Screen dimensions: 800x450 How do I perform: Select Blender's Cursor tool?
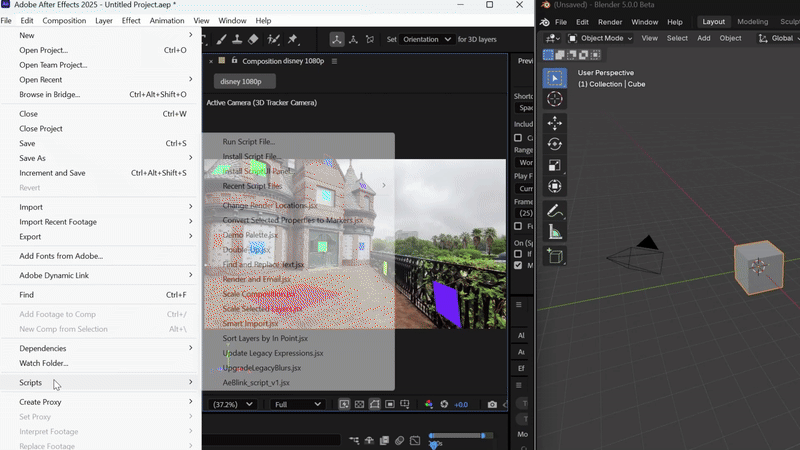(x=555, y=99)
